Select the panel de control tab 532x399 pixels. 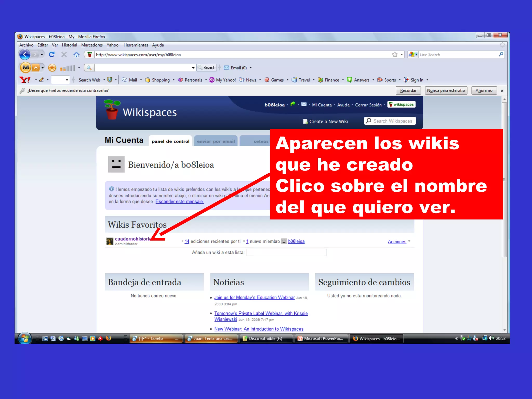170,141
